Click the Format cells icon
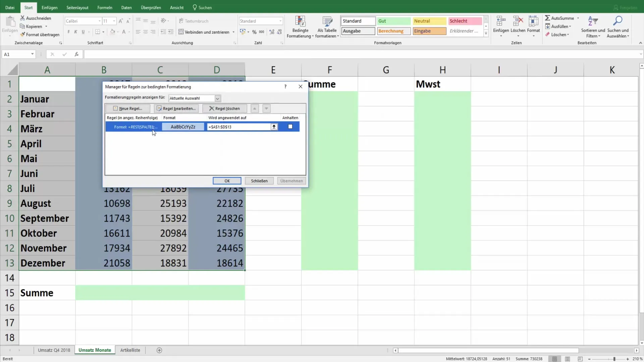 533,21
